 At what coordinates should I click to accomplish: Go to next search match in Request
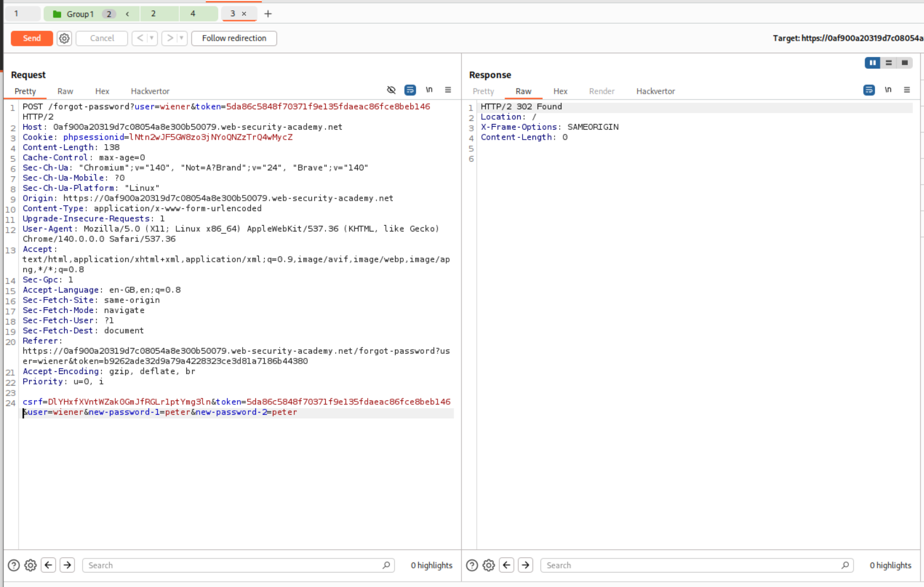67,565
